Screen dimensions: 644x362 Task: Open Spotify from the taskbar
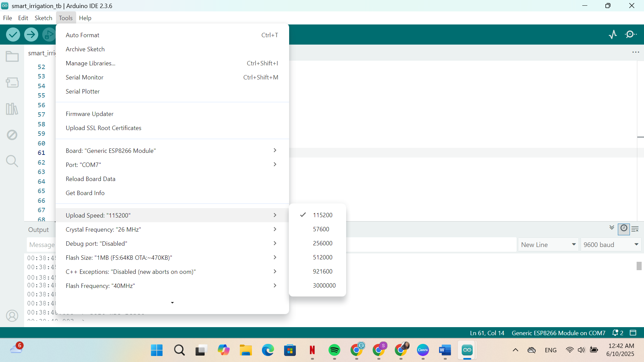[x=334, y=351]
